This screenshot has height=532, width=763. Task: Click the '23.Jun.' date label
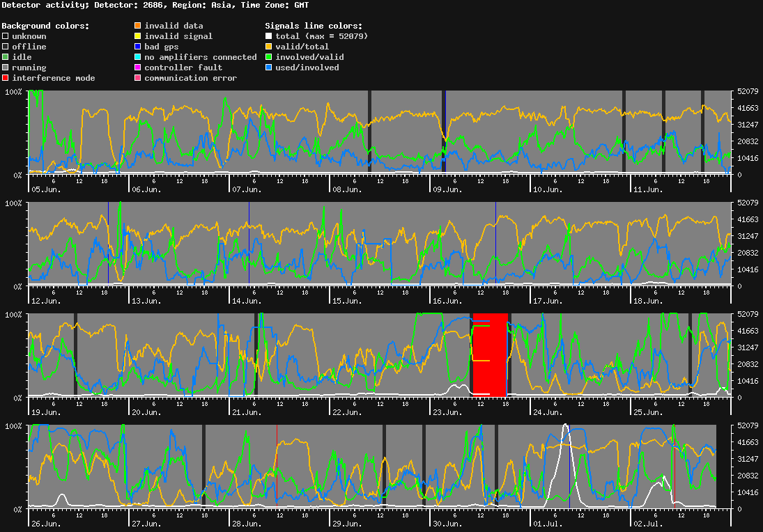point(447,412)
